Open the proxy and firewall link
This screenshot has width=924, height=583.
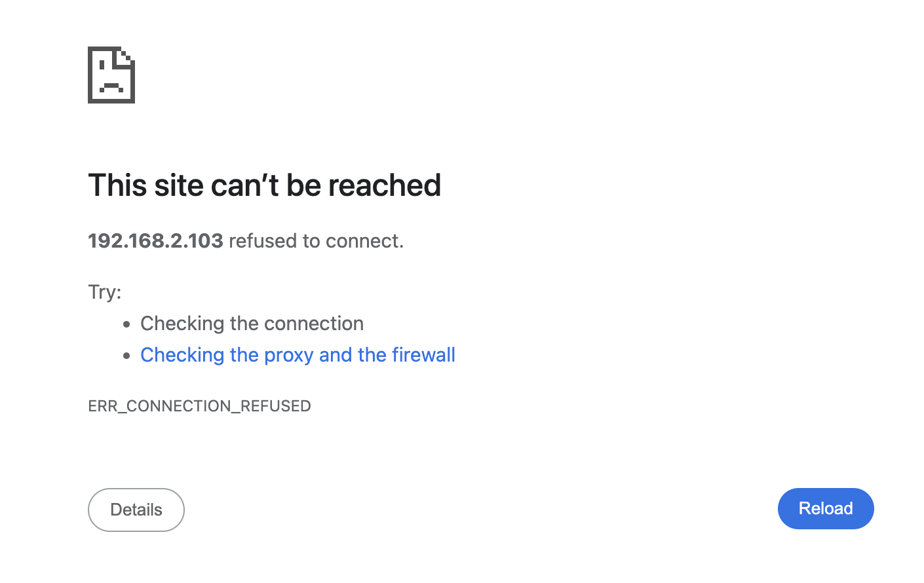[x=298, y=355]
